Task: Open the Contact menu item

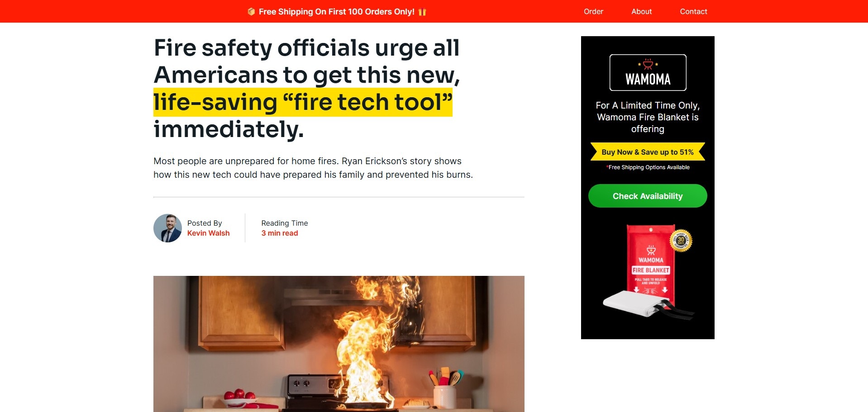Action: click(x=693, y=11)
